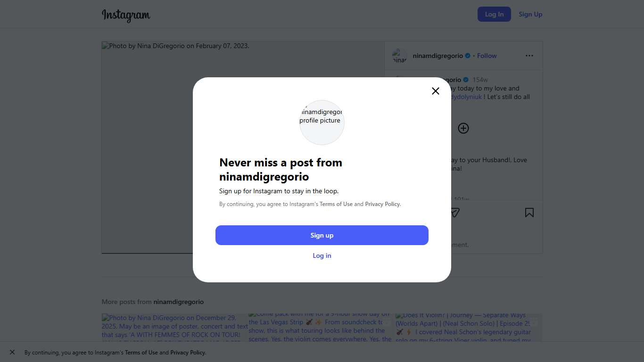
Task: Click the paper plane share icon
Action: coord(454,213)
